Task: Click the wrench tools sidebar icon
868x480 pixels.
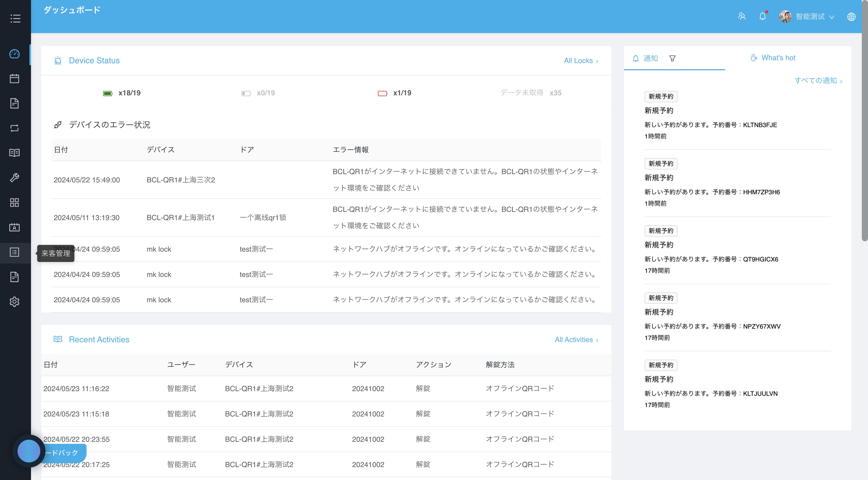Action: click(14, 178)
